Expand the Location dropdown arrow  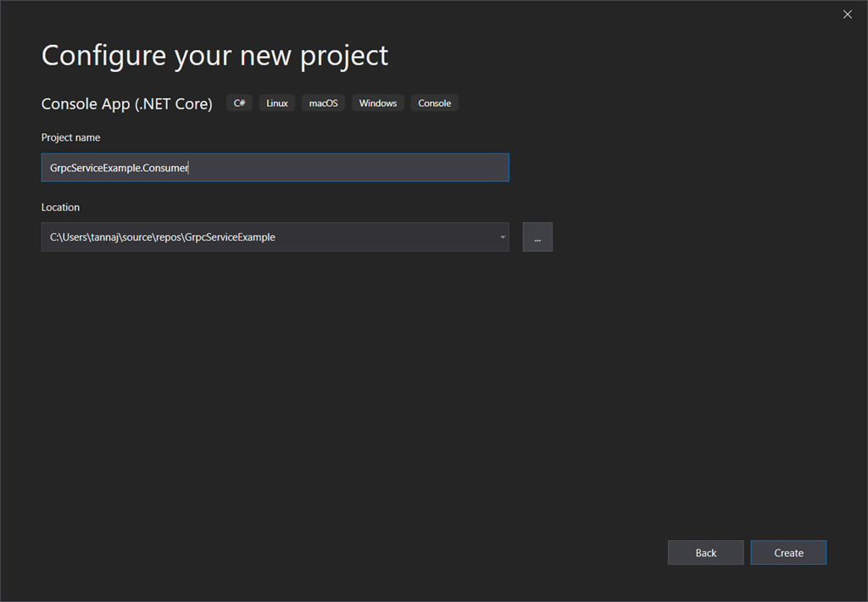[x=503, y=237]
